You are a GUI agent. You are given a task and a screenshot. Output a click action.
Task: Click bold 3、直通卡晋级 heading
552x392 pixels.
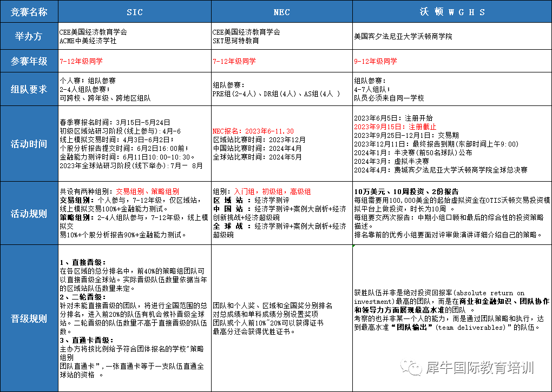pyautogui.click(x=87, y=340)
